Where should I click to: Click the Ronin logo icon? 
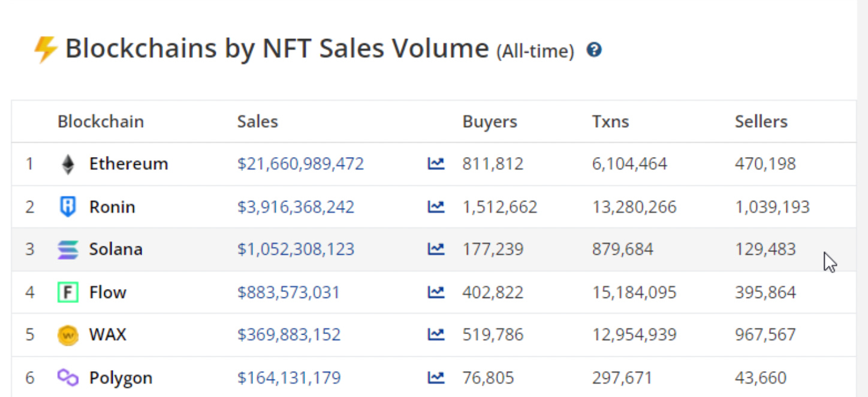pos(68,207)
